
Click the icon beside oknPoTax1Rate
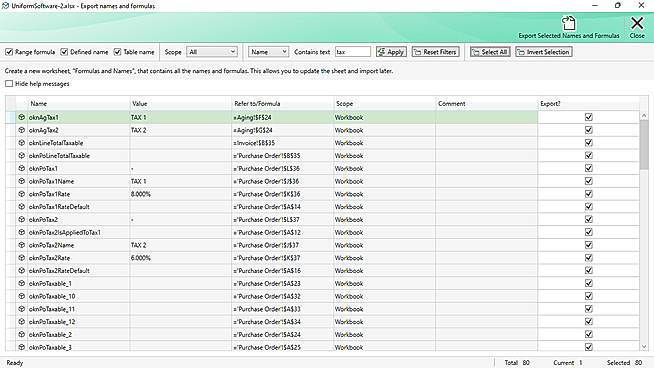22,194
